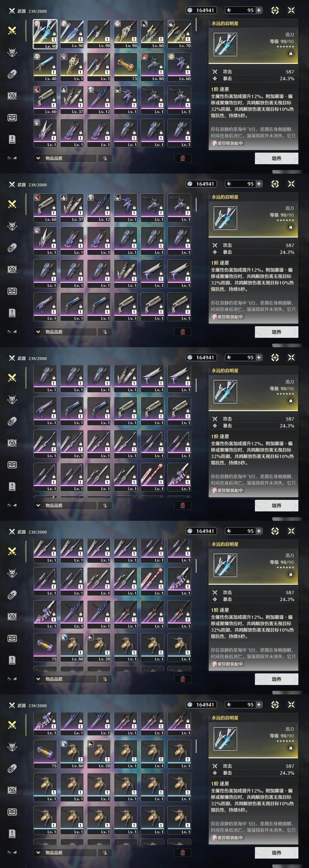
Task: Click the 培养 button in the topmost screenshot
Action: pyautogui.click(x=276, y=158)
